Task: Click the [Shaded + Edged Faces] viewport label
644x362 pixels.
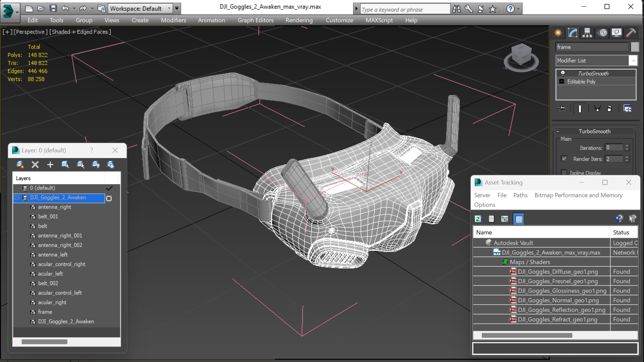Action: tap(80, 32)
